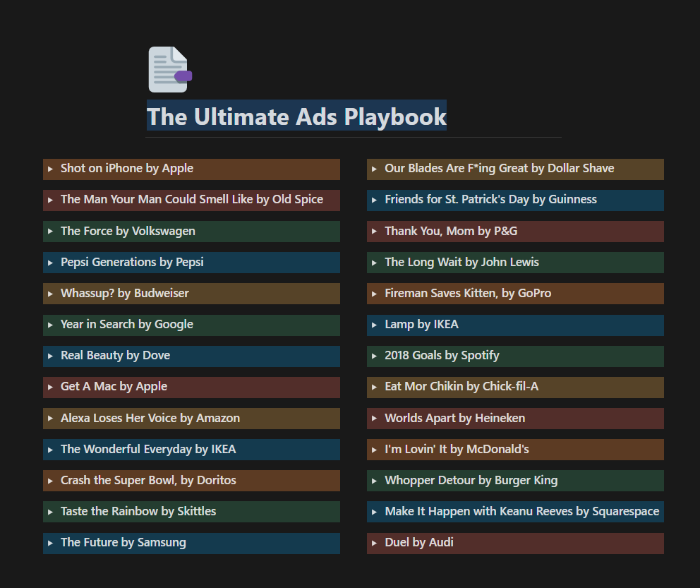Expand Alexa Loses Her Voice toggle arrow
700x588 pixels.
(50, 419)
